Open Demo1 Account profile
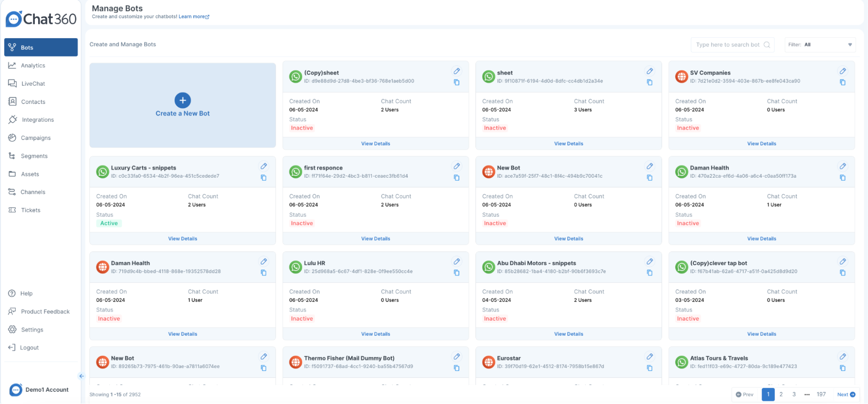 tap(40, 390)
